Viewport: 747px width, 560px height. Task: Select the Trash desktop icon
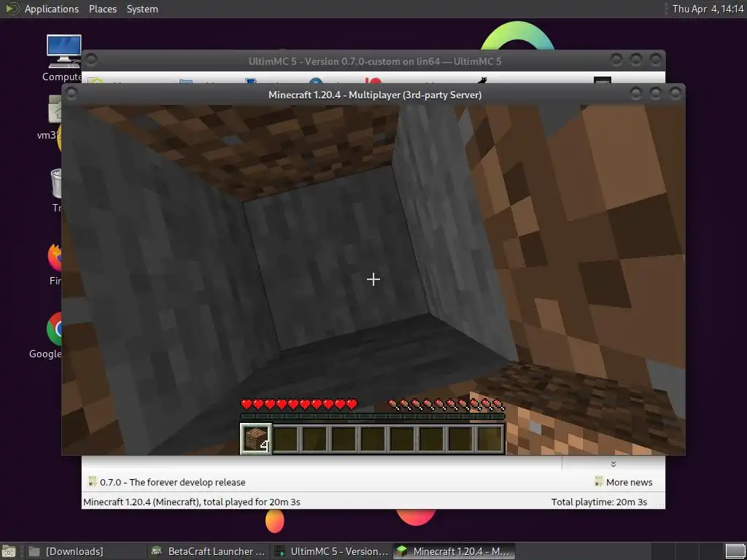click(56, 190)
